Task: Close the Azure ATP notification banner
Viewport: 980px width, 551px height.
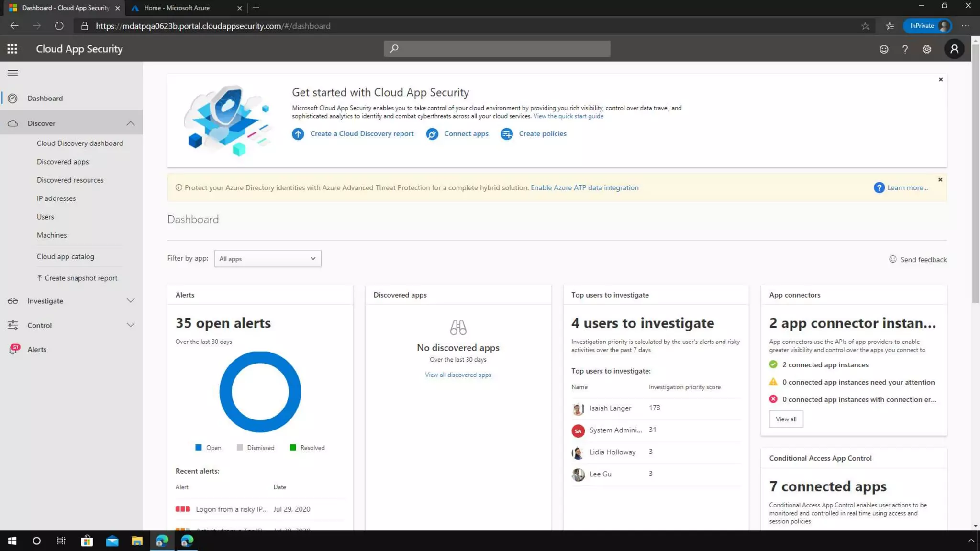Action: 940,180
